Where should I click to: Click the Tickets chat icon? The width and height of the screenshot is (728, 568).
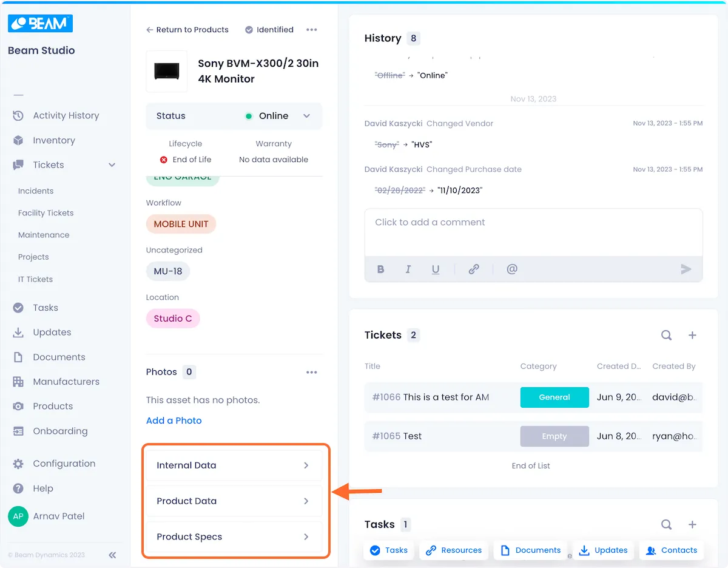(18, 165)
